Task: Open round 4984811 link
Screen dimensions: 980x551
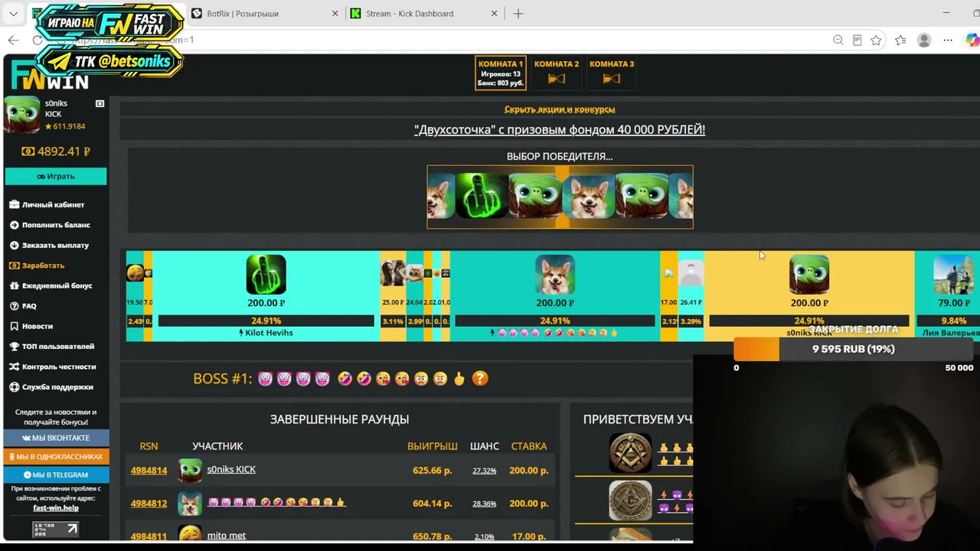Action: (149, 536)
